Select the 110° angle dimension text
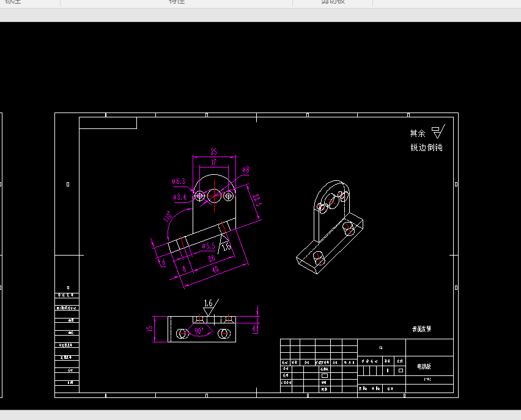This screenshot has height=420, width=521. [167, 216]
